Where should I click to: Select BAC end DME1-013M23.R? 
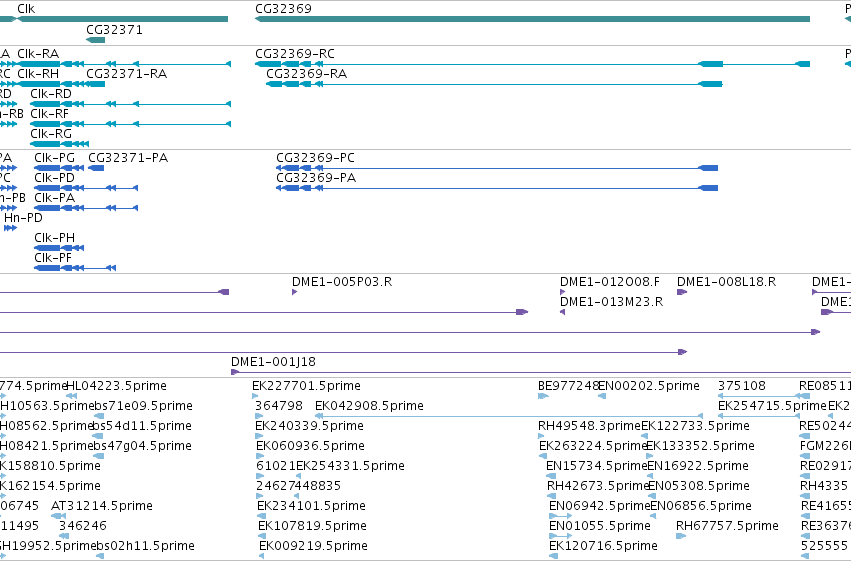(x=612, y=302)
